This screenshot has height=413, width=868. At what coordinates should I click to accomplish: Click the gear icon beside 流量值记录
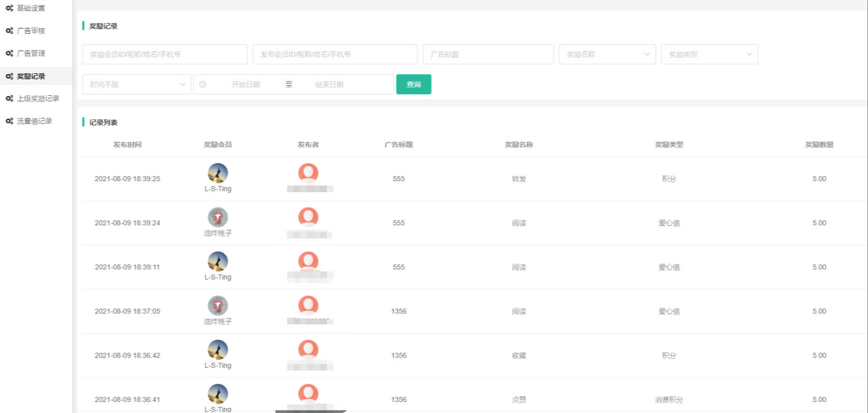tap(9, 121)
